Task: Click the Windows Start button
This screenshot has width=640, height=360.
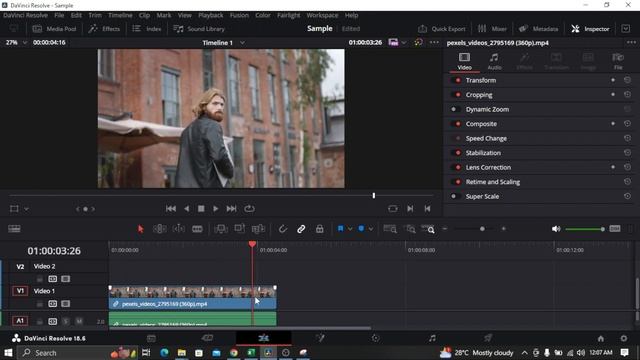Action: tap(8, 352)
